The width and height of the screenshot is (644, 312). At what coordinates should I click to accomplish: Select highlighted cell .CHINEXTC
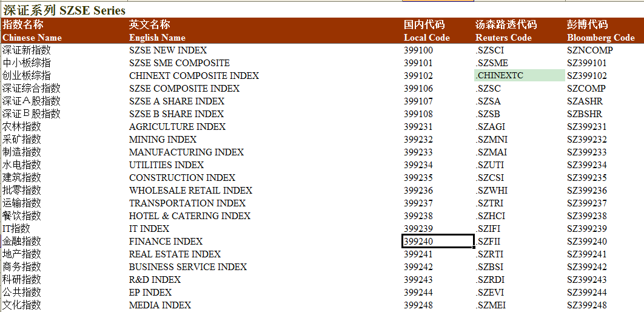pos(520,76)
